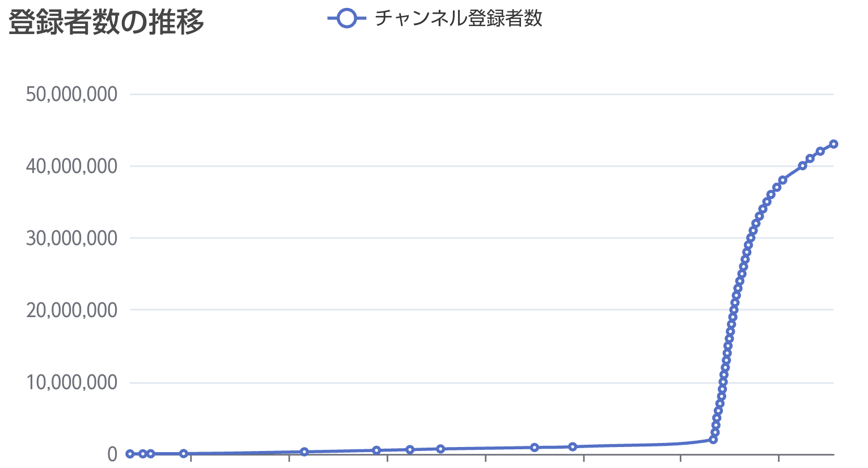Click the data point on the 40,000,000 gridline

coord(802,166)
